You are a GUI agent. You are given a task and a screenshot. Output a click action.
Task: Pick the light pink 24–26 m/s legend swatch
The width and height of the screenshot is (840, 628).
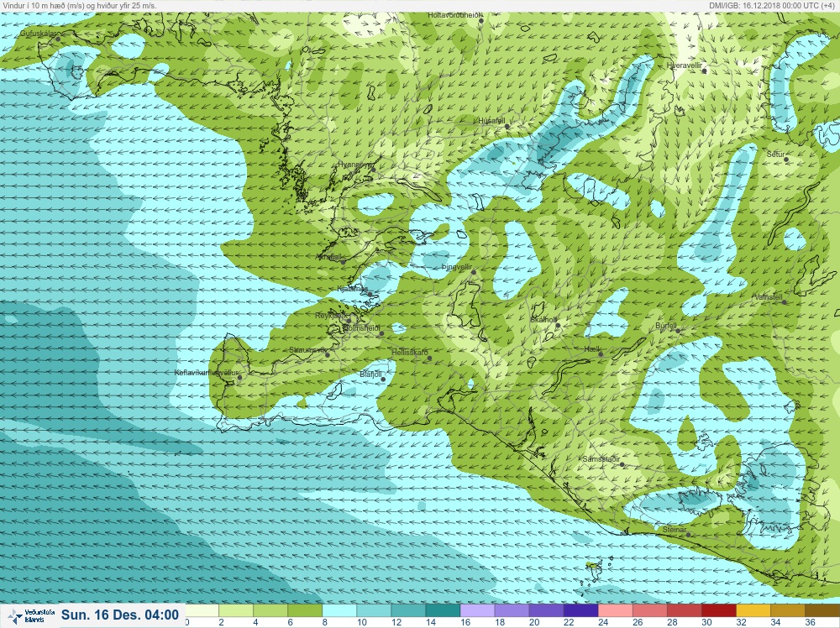click(x=616, y=610)
